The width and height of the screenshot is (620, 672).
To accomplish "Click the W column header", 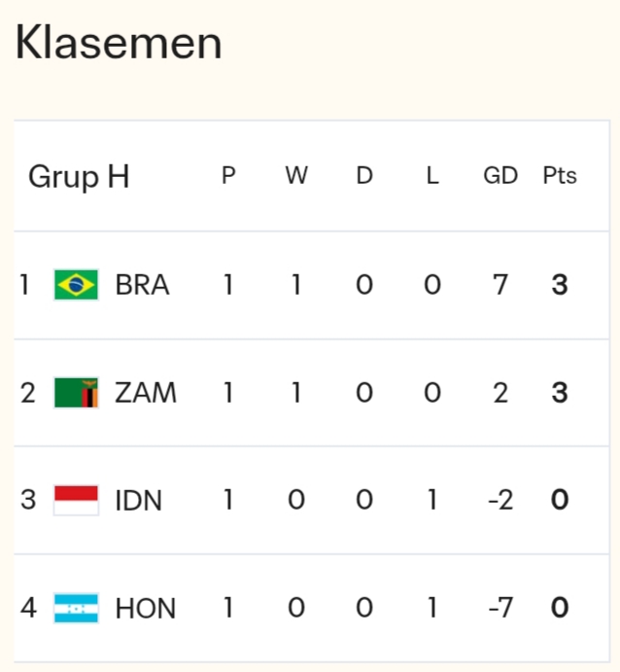I will click(x=296, y=176).
